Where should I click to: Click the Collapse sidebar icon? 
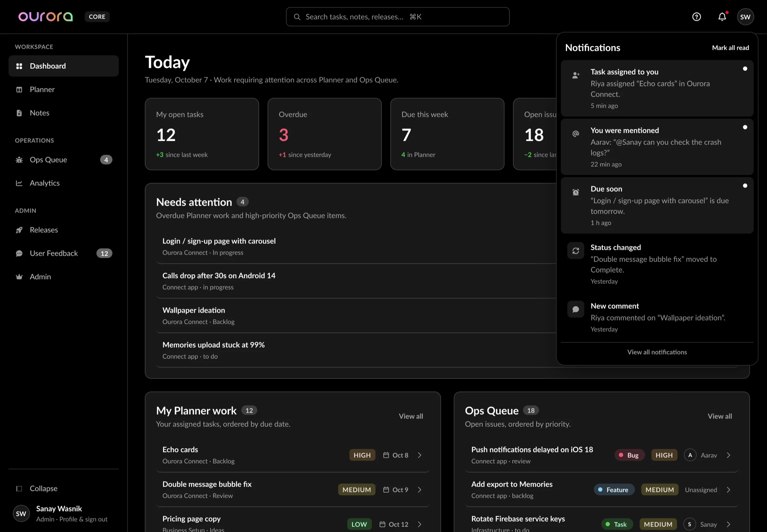pyautogui.click(x=19, y=488)
